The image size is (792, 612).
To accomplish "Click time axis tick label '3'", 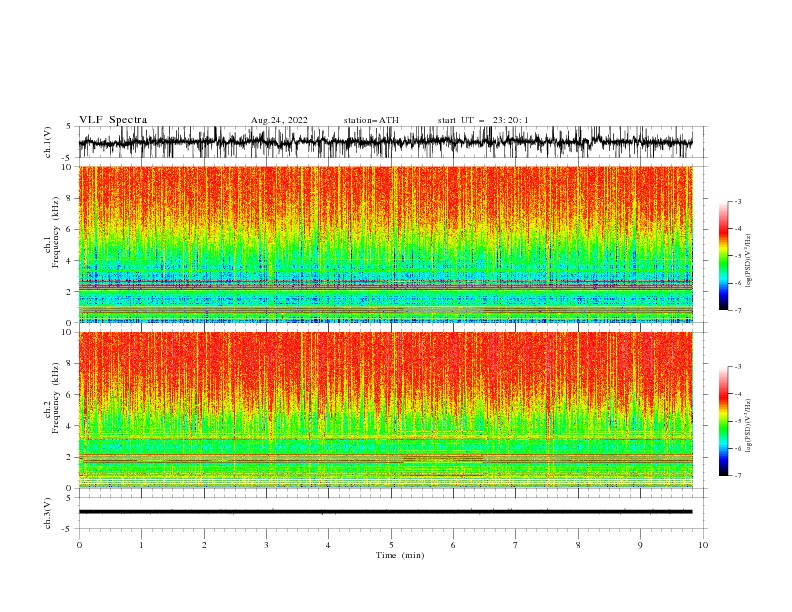I will (266, 545).
